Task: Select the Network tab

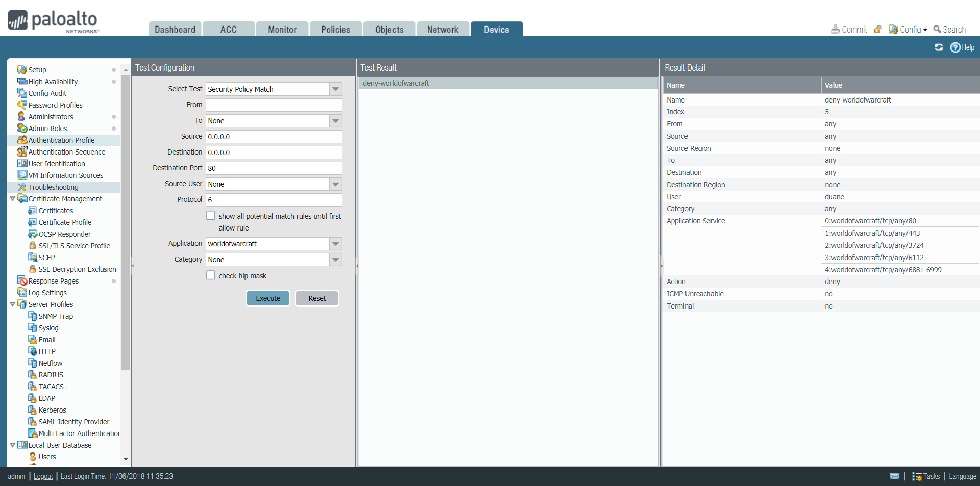Action: point(443,29)
